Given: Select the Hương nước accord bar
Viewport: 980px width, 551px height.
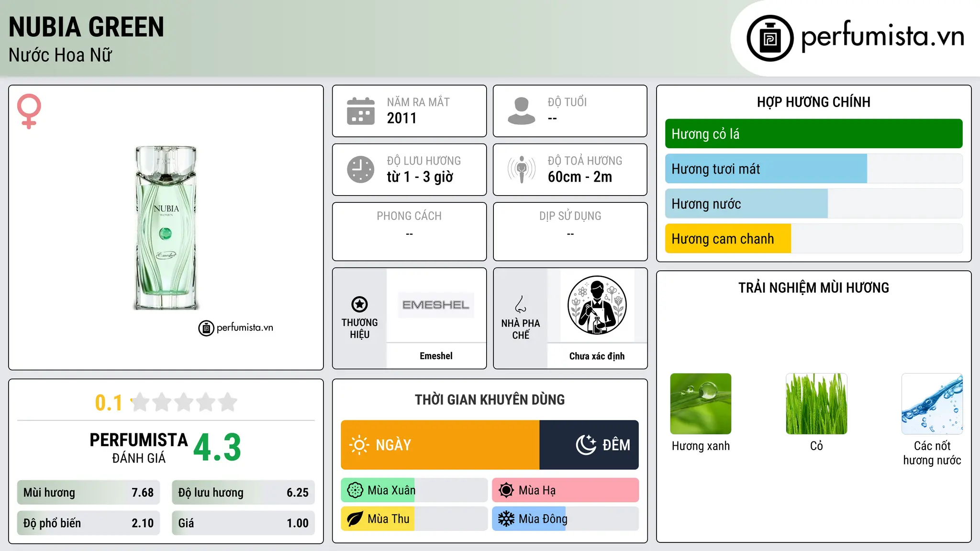Looking at the screenshot, I should click(813, 204).
